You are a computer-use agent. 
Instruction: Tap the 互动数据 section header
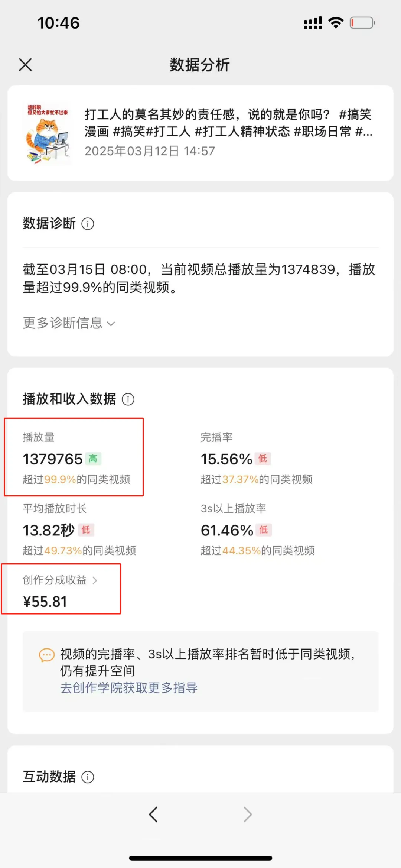click(x=49, y=777)
